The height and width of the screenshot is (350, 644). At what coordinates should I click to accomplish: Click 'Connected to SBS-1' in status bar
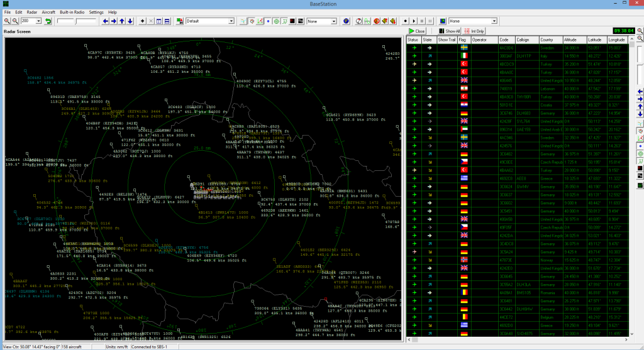[x=149, y=347]
